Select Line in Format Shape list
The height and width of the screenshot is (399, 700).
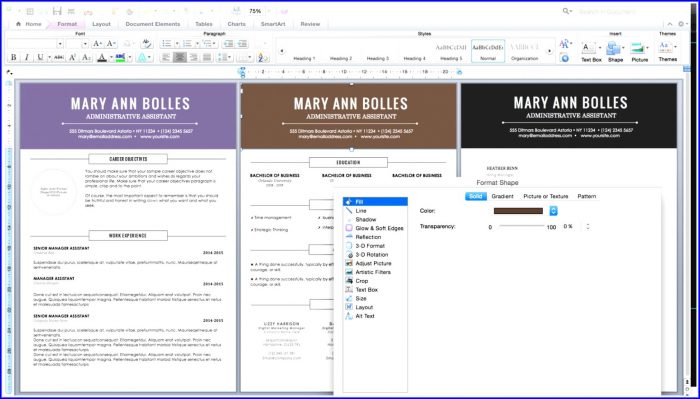point(375,211)
